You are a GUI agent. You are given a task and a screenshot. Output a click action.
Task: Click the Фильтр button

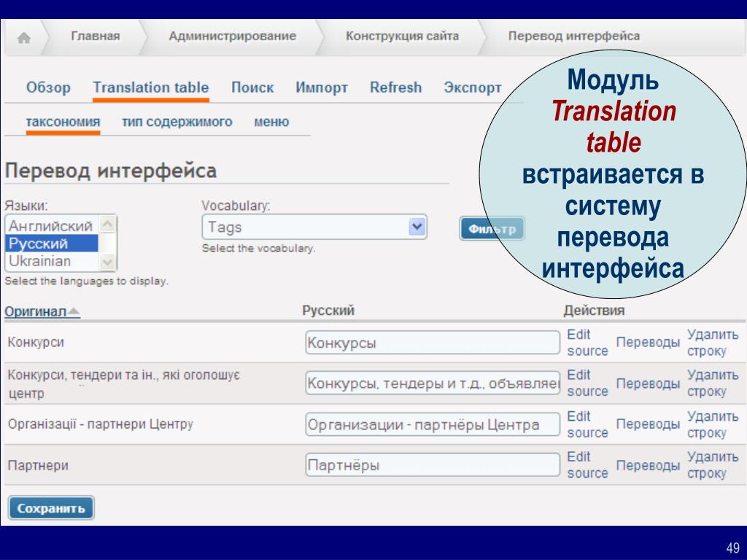point(492,228)
